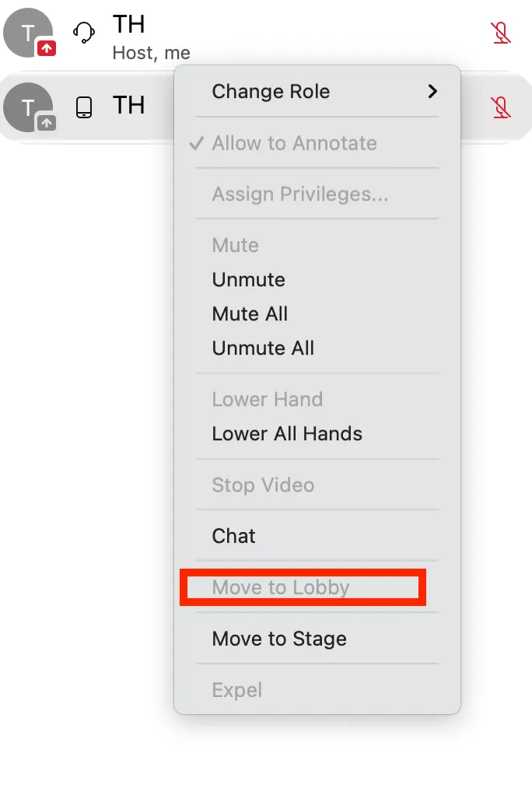This screenshot has height=795, width=532.
Task: Choose Lower All Hands
Action: pos(288,434)
